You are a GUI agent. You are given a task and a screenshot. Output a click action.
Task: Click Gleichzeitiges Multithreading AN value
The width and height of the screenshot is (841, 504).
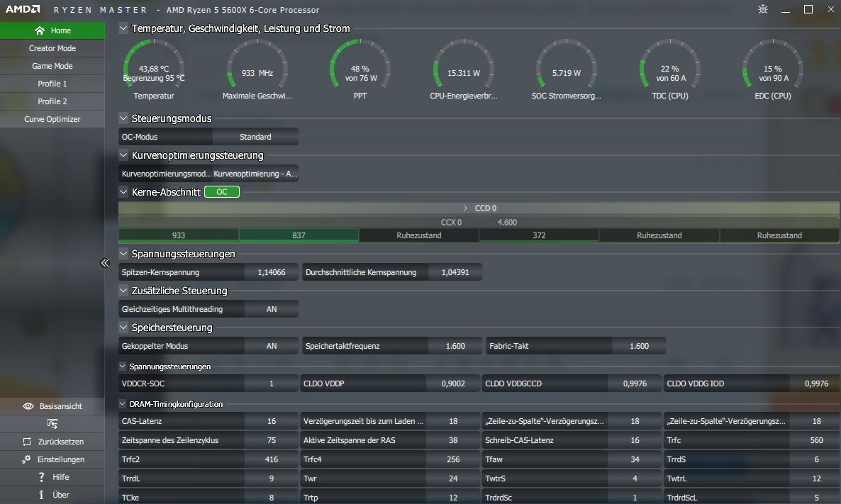pos(272,309)
